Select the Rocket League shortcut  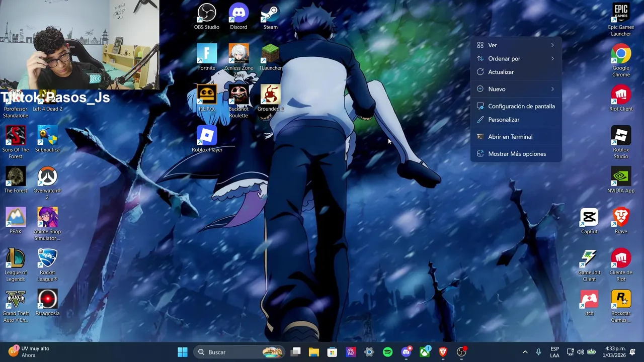[47, 265]
